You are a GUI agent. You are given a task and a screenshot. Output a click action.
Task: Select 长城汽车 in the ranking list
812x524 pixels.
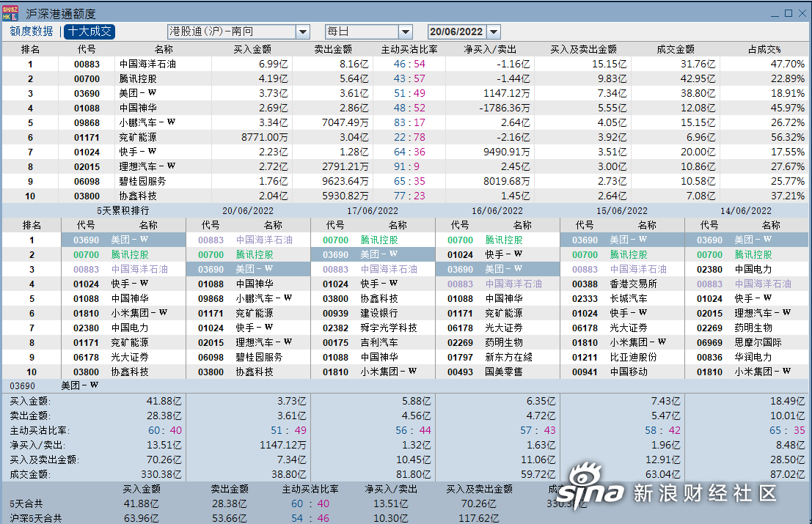[x=629, y=298]
